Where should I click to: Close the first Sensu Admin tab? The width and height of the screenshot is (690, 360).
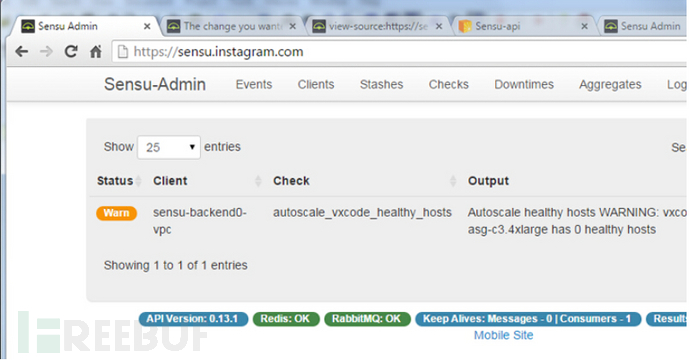coord(147,26)
